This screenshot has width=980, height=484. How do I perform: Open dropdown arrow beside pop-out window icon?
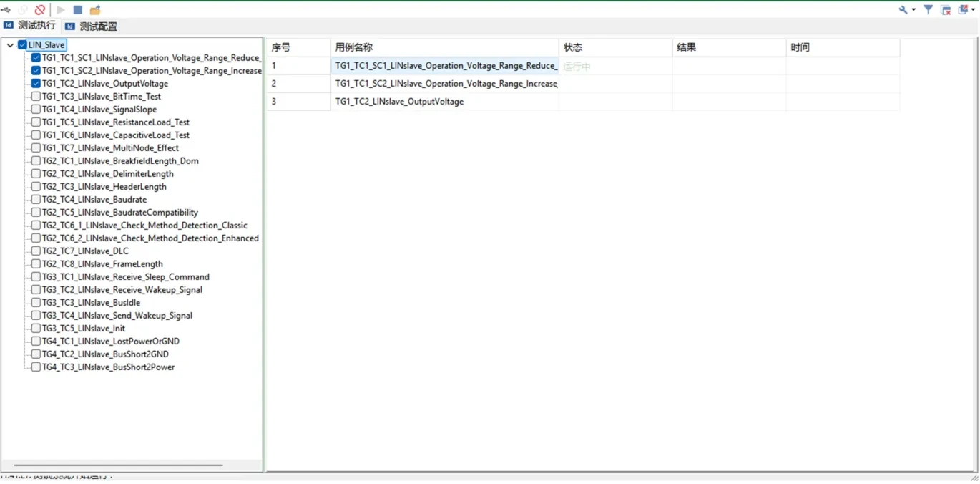[x=973, y=10]
